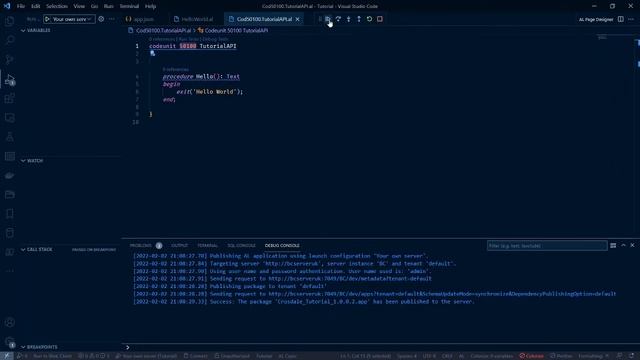Switch to the Terminal panel tab
Viewport: 640px width, 360px height.
pos(207,245)
